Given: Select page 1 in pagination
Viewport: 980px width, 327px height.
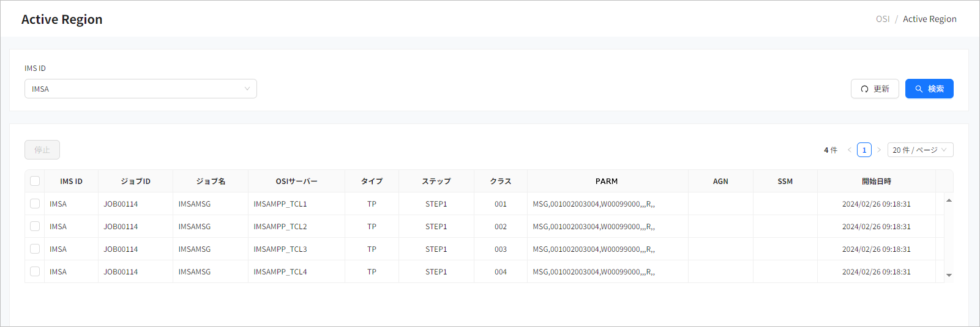Looking at the screenshot, I should (864, 150).
